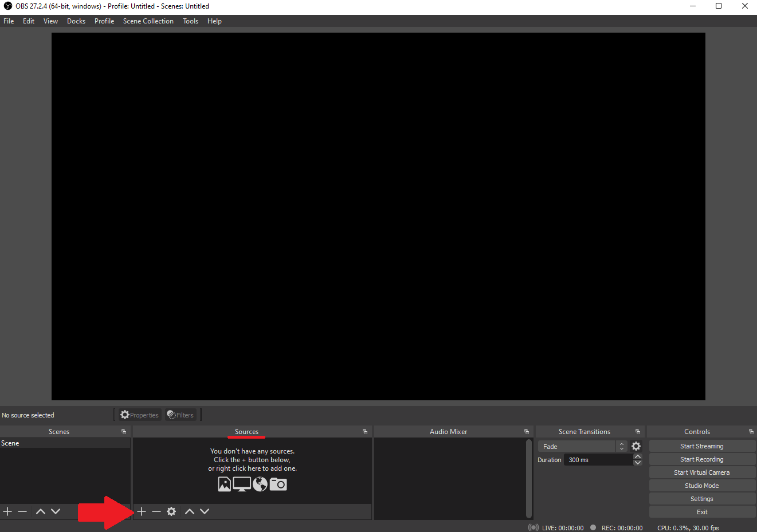Open the Fade transition dropdown
This screenshot has width=757, height=532.
click(582, 446)
